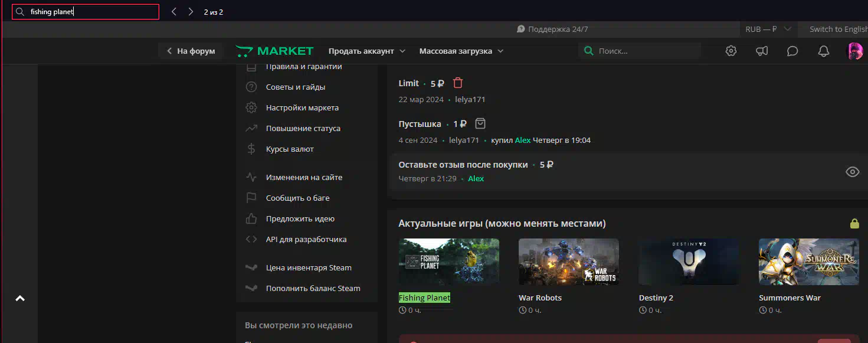Toggle the lock on Актуальные игры

tap(854, 223)
